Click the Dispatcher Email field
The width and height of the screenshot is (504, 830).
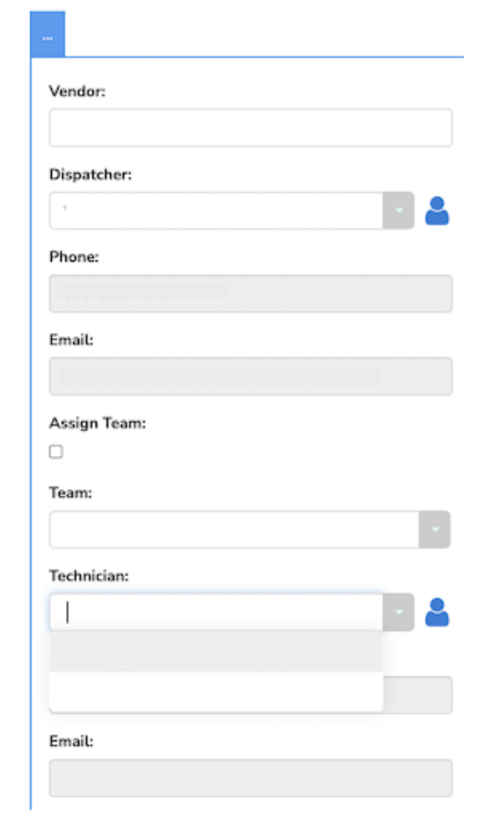(251, 376)
